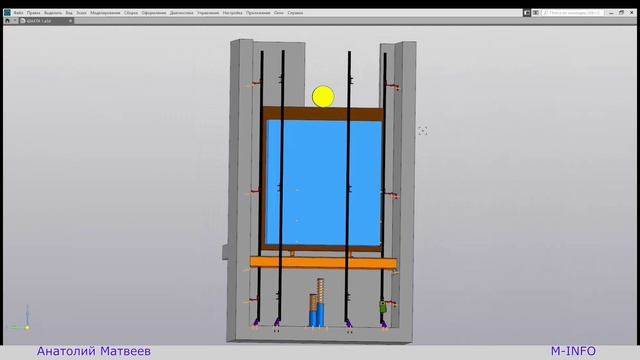Close the ШАХТА document tab

pos(70,21)
